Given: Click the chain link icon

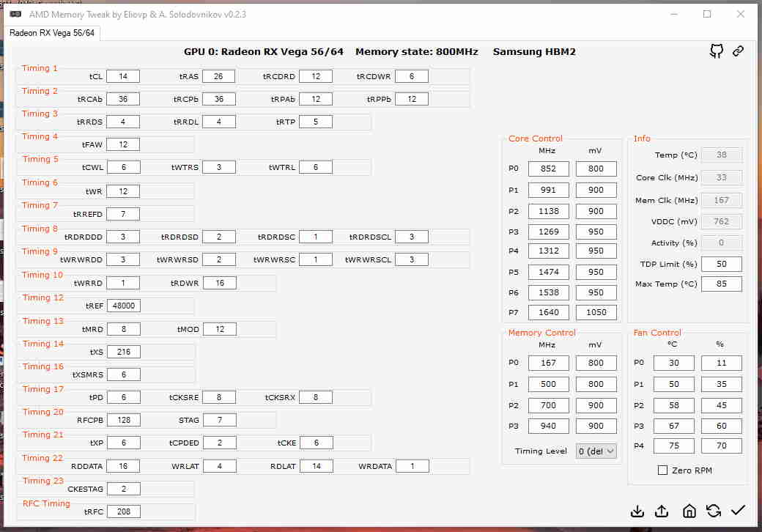Looking at the screenshot, I should pos(738,51).
